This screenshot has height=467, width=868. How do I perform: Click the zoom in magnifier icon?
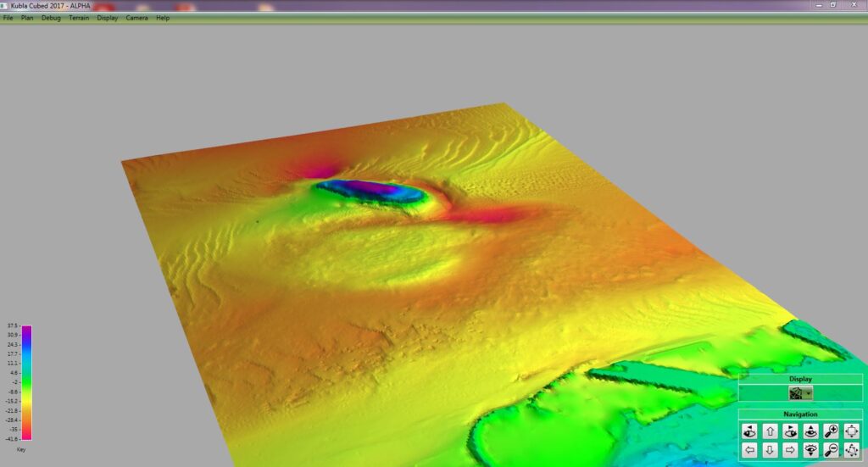[x=832, y=431]
